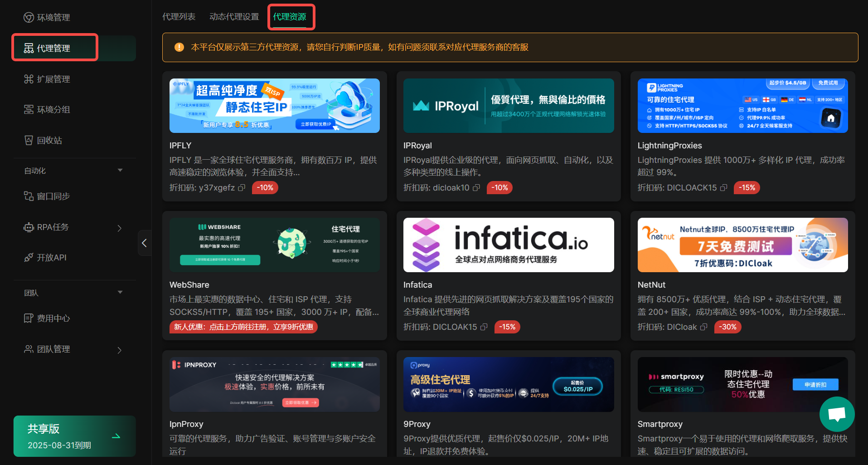
Task: Collapse the 团队 section
Action: pyautogui.click(x=120, y=293)
